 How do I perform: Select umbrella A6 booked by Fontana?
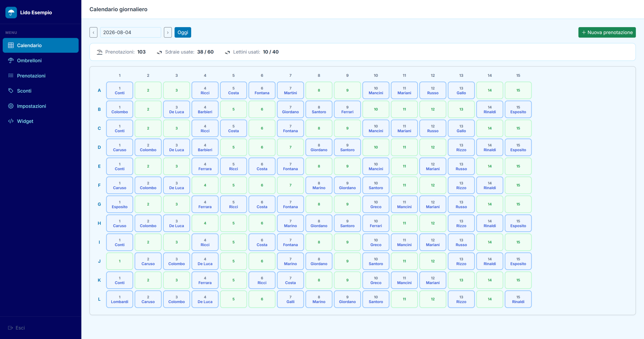point(262,91)
